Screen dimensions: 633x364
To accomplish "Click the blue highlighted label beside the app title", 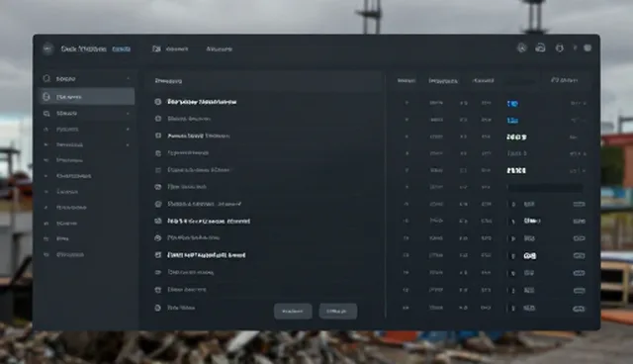I will pos(121,48).
